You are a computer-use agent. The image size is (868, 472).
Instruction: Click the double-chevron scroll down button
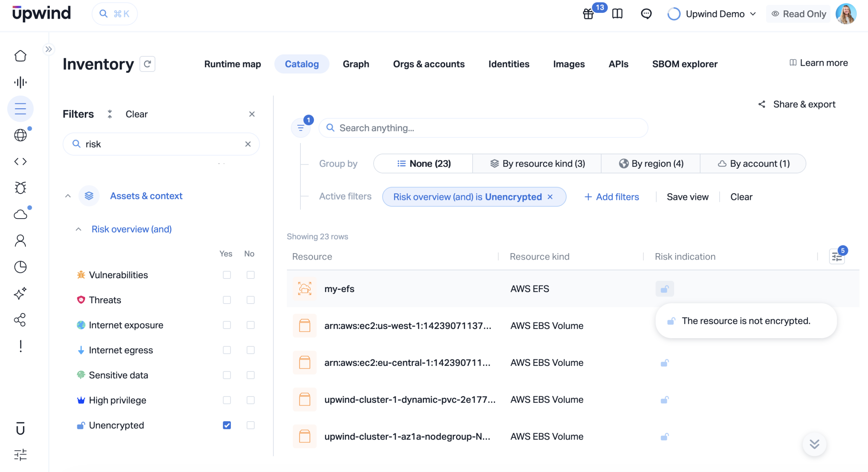pos(814,444)
